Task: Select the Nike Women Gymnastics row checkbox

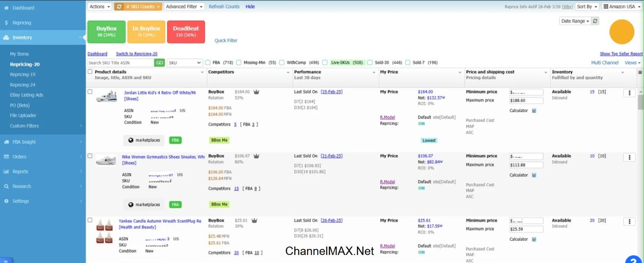Action: tap(90, 156)
